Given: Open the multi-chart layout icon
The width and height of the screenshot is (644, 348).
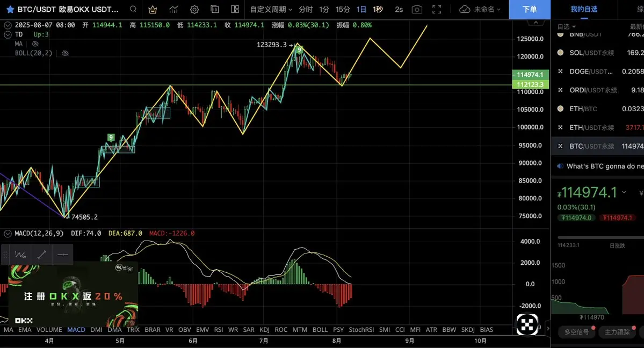Looking at the screenshot, I should coord(235,9).
